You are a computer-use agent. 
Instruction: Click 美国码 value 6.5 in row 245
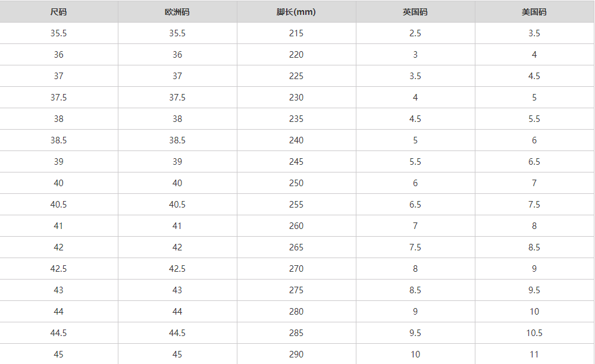pyautogui.click(x=534, y=162)
